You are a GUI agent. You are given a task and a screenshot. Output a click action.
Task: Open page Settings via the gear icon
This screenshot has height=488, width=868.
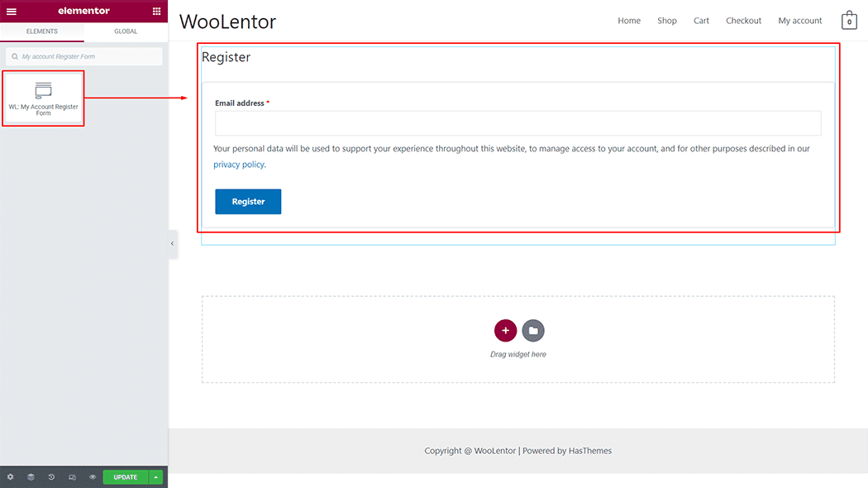10,476
